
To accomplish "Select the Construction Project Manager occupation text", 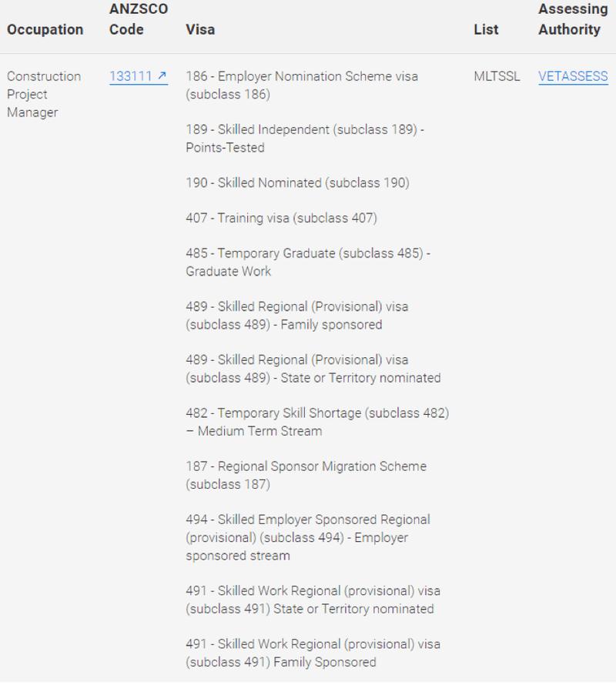I will [x=44, y=94].
